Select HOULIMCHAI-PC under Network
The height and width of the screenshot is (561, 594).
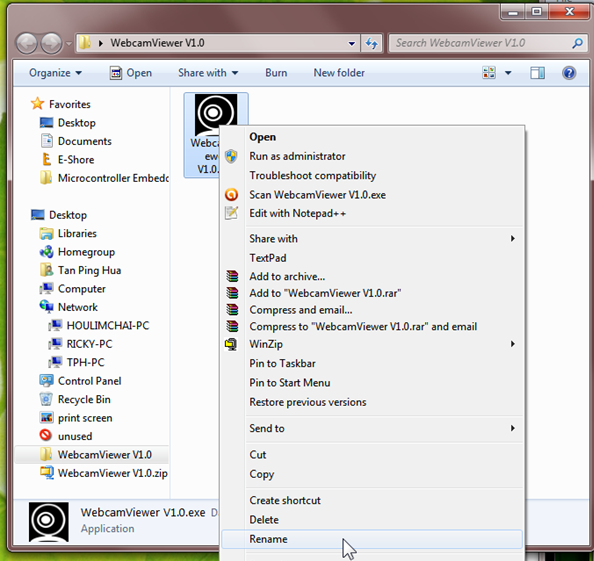pos(108,325)
